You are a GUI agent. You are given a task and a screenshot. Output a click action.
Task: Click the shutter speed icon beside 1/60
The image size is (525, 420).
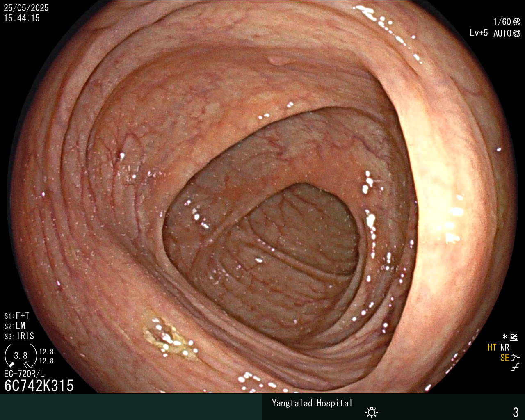click(516, 22)
